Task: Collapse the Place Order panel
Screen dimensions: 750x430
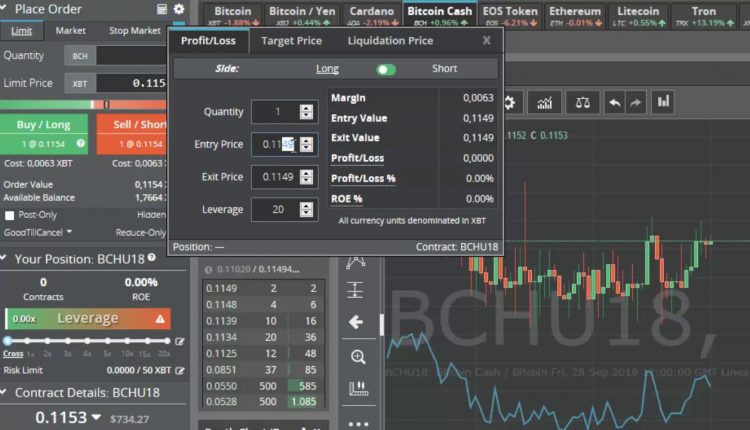Action: tap(4, 9)
